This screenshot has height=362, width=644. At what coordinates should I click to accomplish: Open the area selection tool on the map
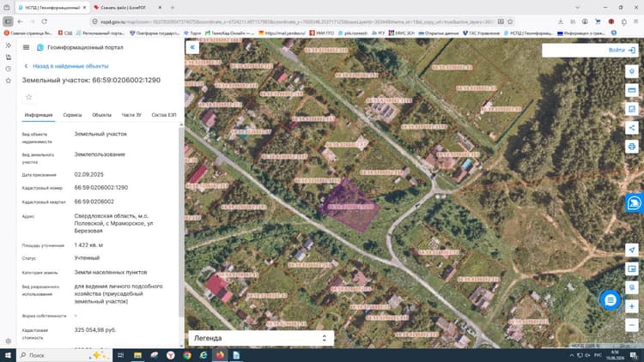[x=632, y=109]
